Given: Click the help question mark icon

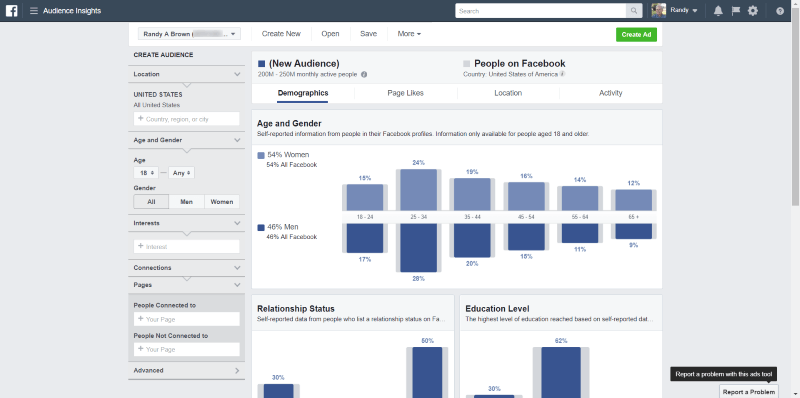Looking at the screenshot, I should coord(780,11).
